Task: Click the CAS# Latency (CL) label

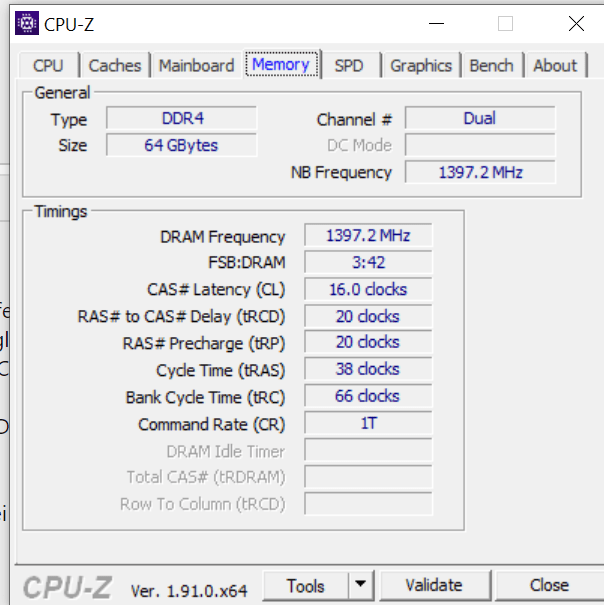Action: [x=216, y=289]
